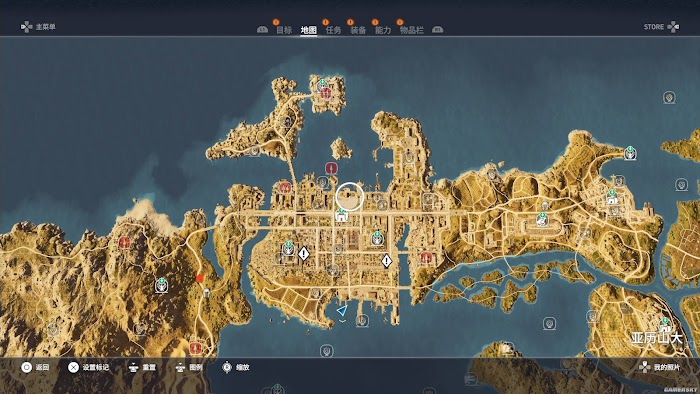Select the red spear marker in harbor
700x394 pixels.
tap(331, 168)
